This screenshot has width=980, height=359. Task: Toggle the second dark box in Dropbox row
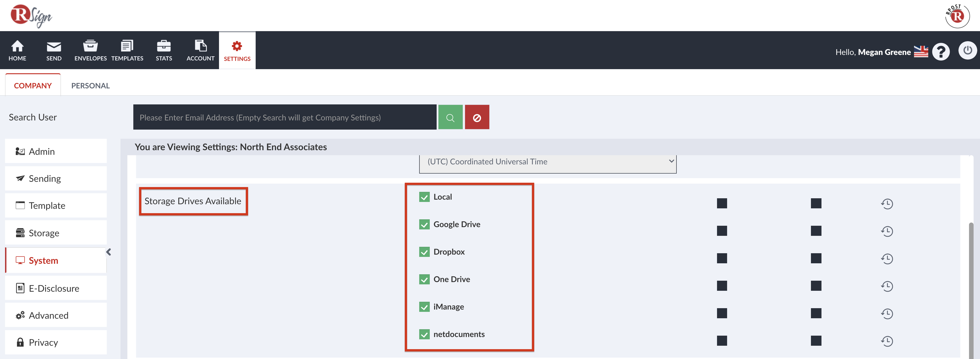pyautogui.click(x=816, y=258)
